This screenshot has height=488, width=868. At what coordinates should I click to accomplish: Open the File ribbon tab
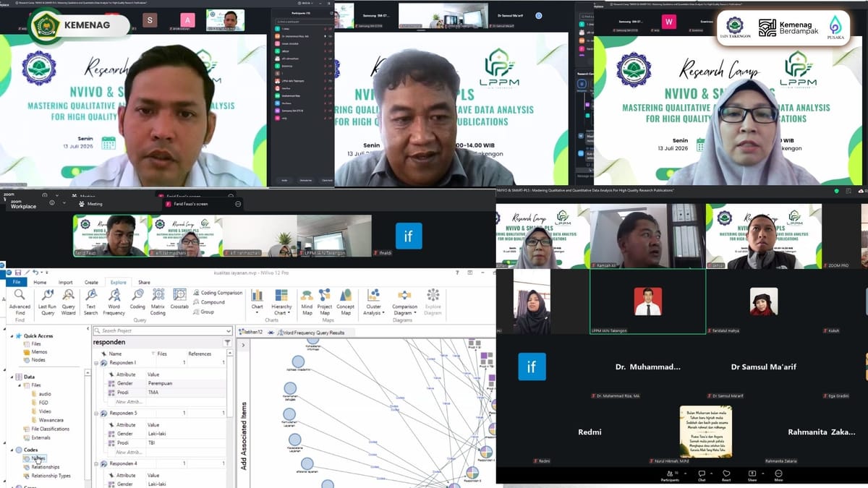point(16,283)
